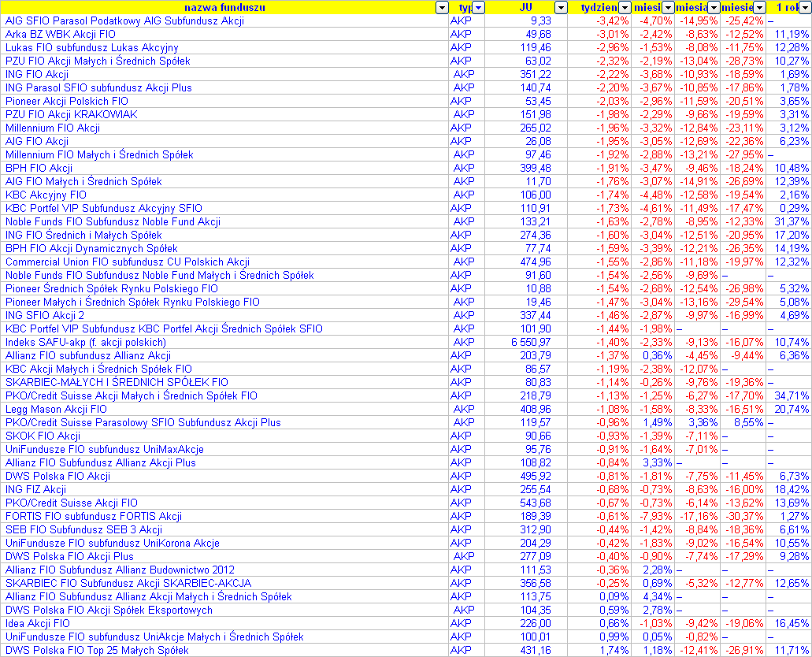Viewport: 812px width, 657px height.
Task: Select 'DWS Polska FIO Top 25 Małych Spółek'
Action: [98, 651]
